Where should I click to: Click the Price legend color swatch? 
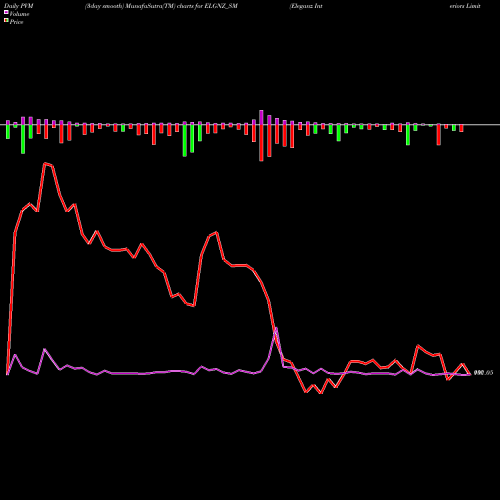pyautogui.click(x=6, y=21)
